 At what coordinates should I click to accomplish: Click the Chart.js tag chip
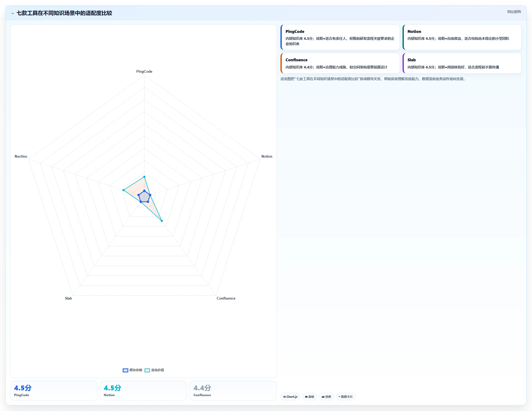290,397
